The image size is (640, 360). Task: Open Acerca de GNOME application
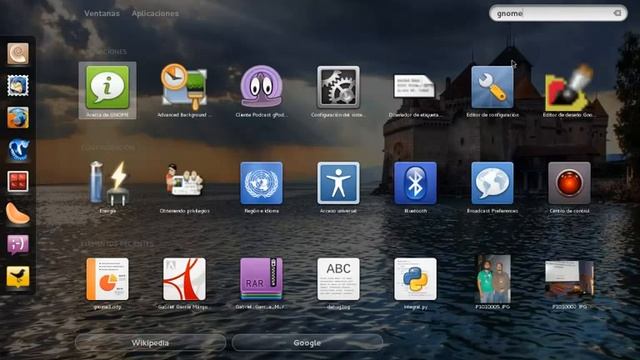(107, 90)
